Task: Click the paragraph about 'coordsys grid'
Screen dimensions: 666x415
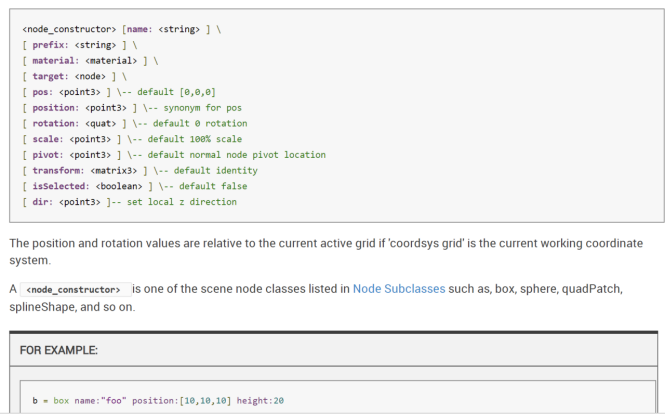Action: click(330, 251)
